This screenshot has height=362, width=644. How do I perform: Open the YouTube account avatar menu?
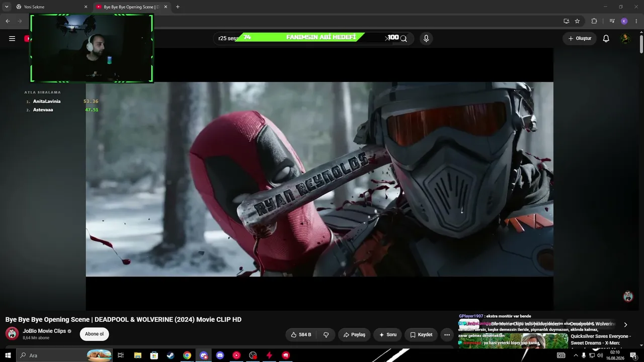625,39
